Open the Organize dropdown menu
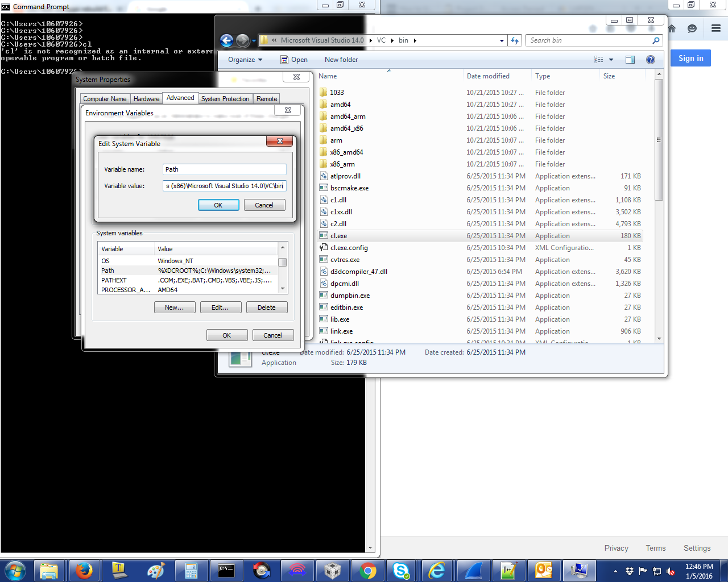The width and height of the screenshot is (728, 582). pyautogui.click(x=245, y=60)
